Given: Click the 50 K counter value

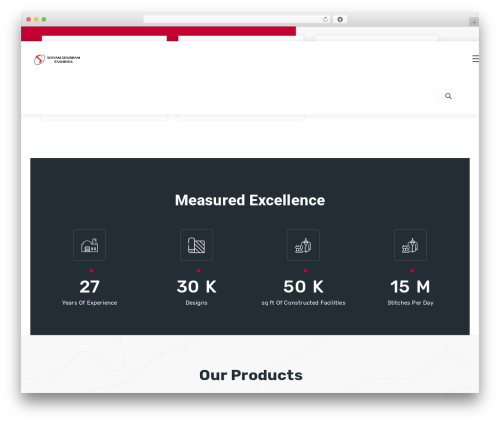Looking at the screenshot, I should [303, 287].
